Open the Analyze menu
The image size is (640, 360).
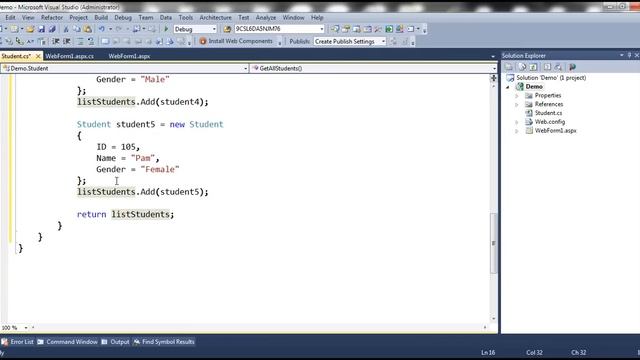pyautogui.click(x=266, y=18)
